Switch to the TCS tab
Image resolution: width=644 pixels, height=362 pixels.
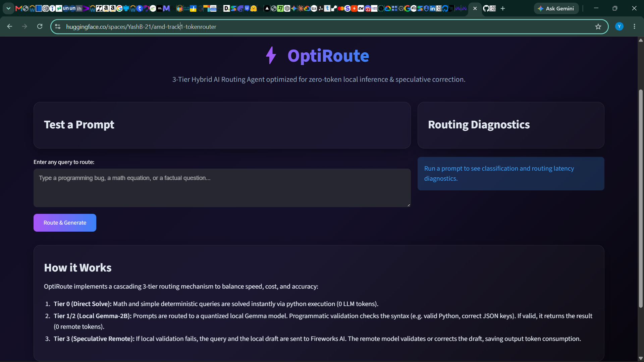(314, 8)
